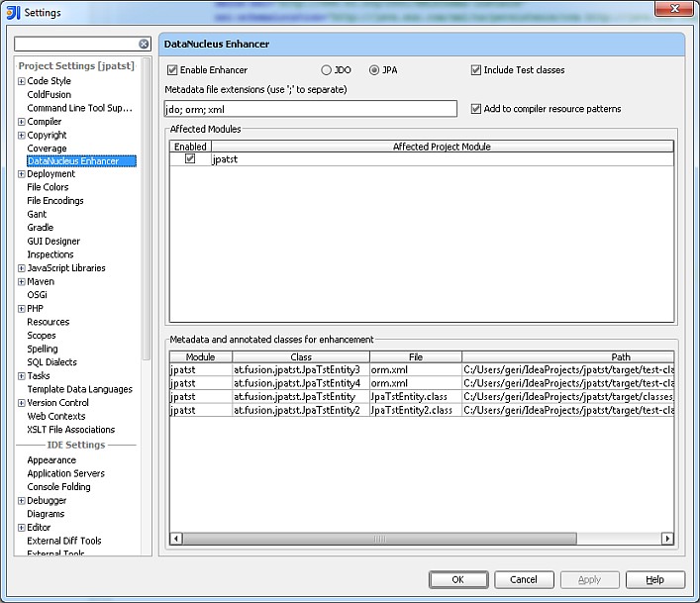The image size is (700, 603).
Task: Click the OK button
Action: pos(458,580)
